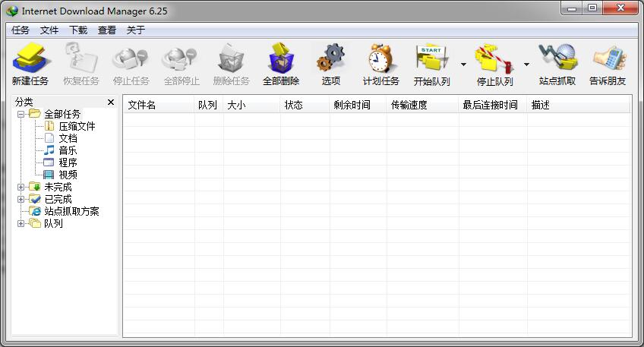The height and width of the screenshot is (347, 644).
Task: Sort by the 传输速度 column header
Action: tap(422, 105)
